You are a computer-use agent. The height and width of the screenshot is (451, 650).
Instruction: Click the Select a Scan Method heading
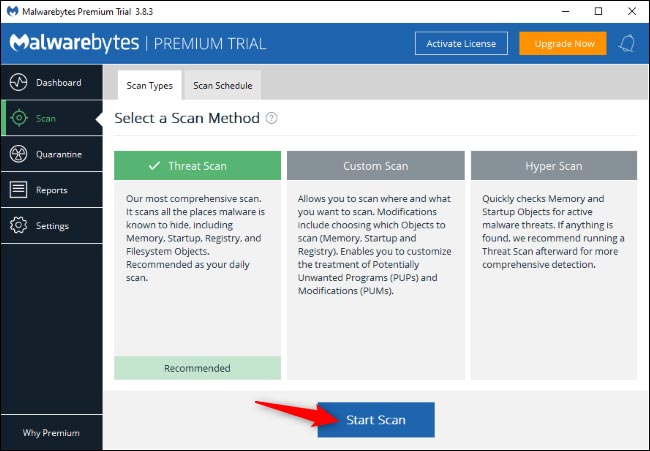pyautogui.click(x=187, y=118)
